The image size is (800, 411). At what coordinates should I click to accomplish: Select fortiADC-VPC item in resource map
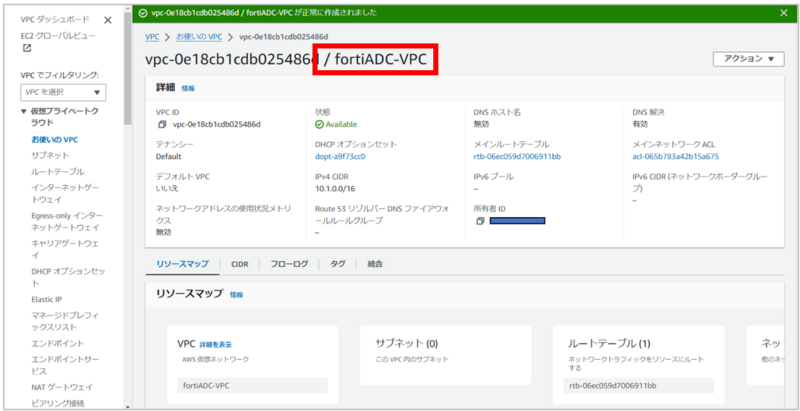point(252,386)
